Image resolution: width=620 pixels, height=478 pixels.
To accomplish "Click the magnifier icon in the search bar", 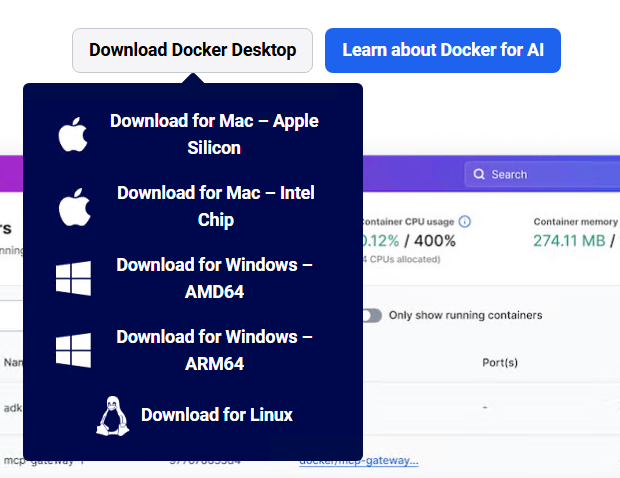I will pyautogui.click(x=479, y=174).
